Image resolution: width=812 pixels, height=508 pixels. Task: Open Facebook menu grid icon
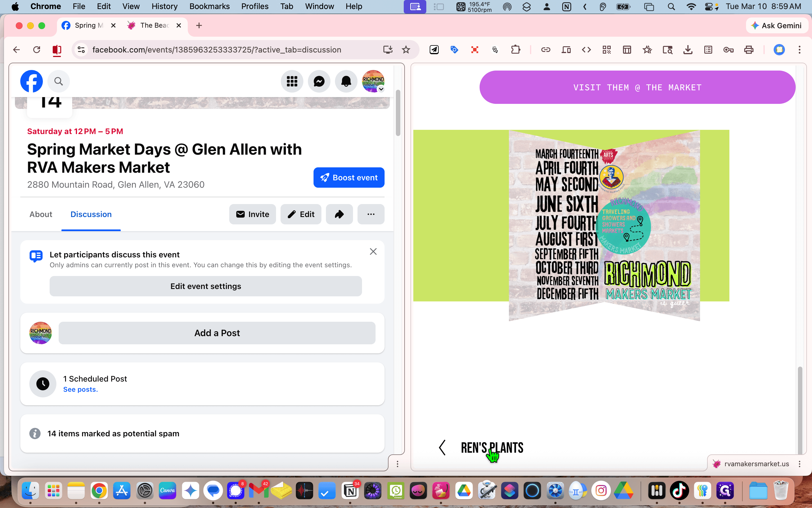(292, 81)
